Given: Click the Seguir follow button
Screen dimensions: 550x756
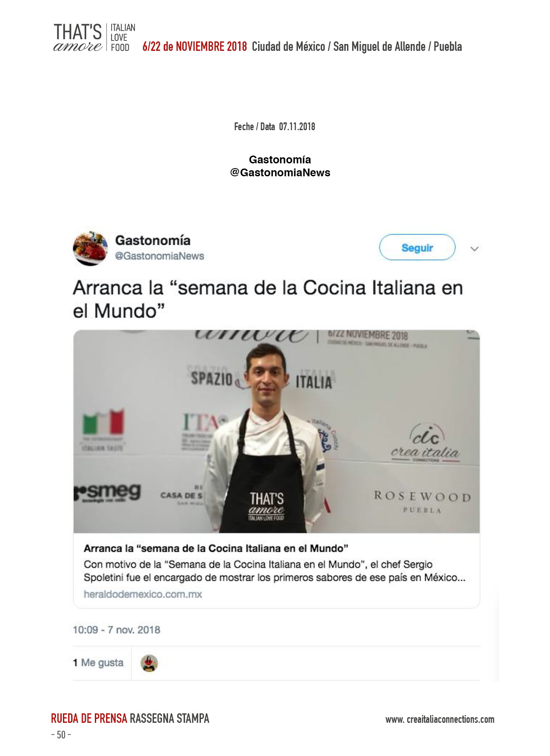Looking at the screenshot, I should point(417,247).
